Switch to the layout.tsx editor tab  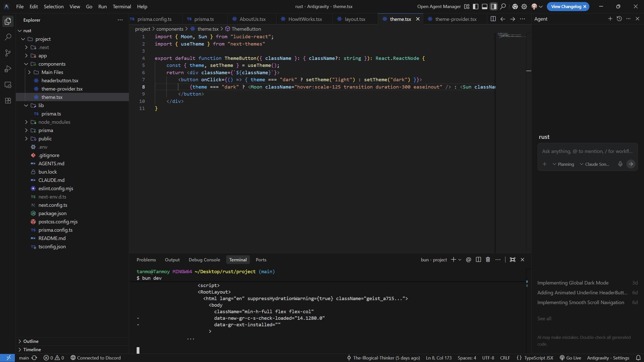(x=355, y=19)
